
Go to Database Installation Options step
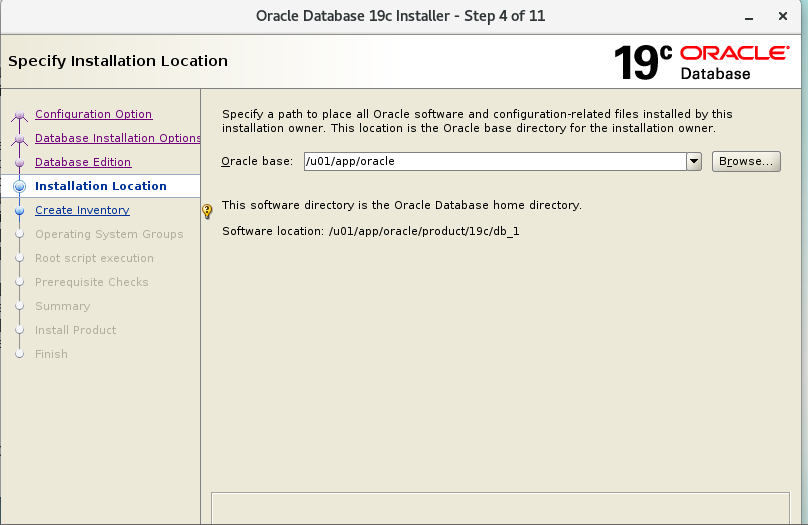point(117,138)
